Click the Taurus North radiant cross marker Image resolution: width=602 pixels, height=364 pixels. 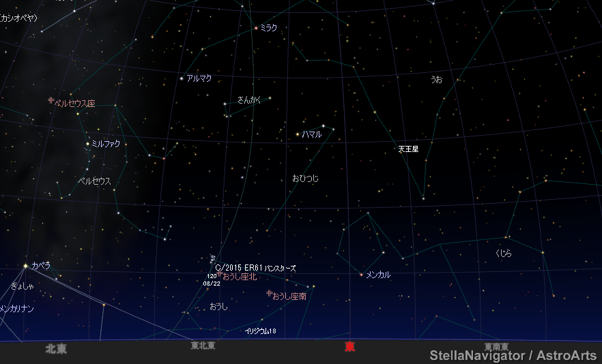[x=219, y=274]
